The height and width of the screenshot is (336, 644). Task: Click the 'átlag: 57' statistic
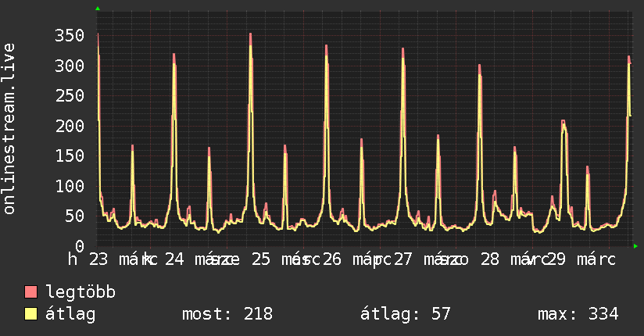point(406,314)
